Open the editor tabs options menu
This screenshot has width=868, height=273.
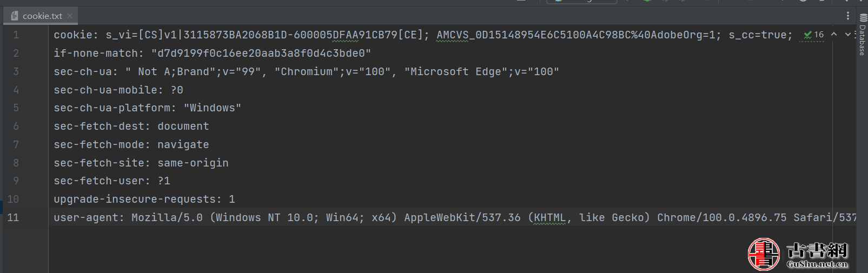click(x=848, y=16)
